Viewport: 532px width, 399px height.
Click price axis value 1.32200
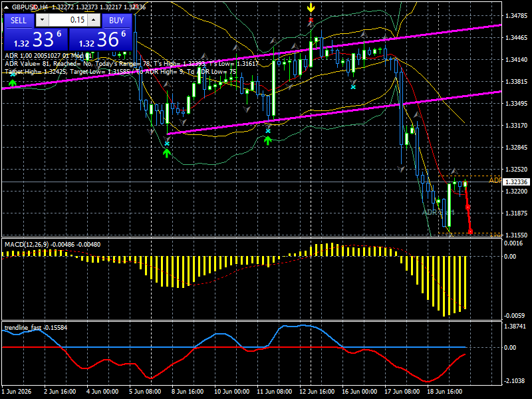coord(517,192)
